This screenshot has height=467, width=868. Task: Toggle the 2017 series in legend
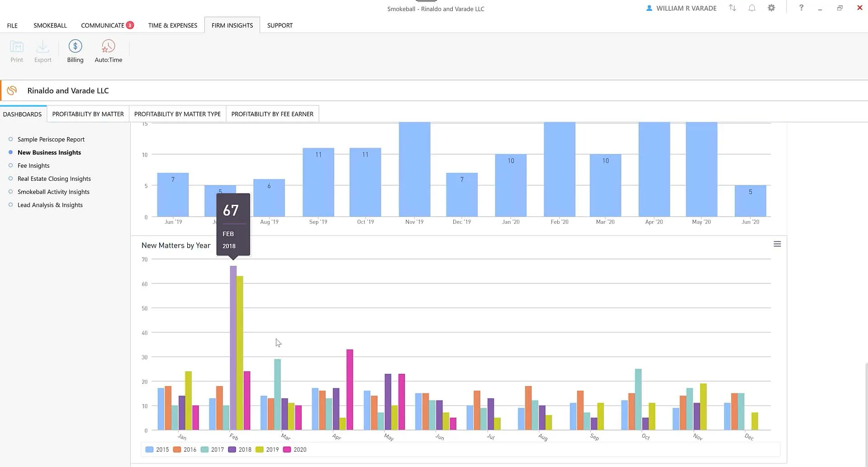click(212, 449)
